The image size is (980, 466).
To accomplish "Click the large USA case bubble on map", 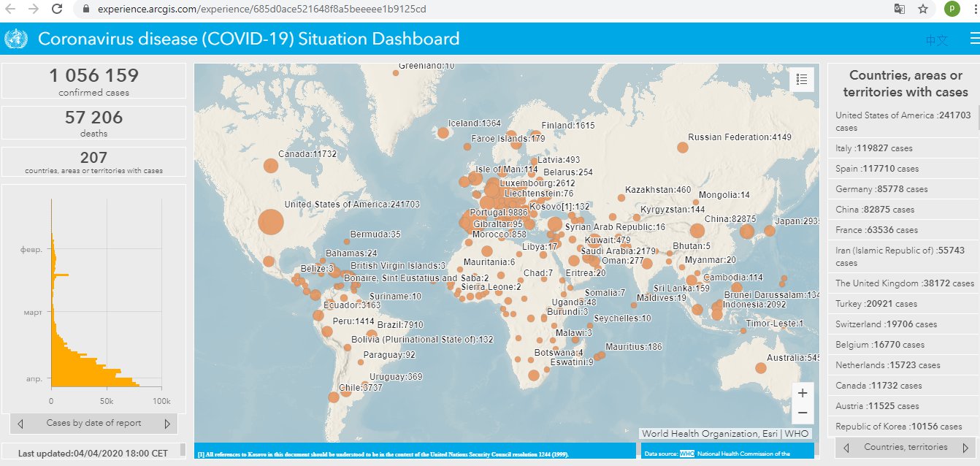I will [270, 223].
